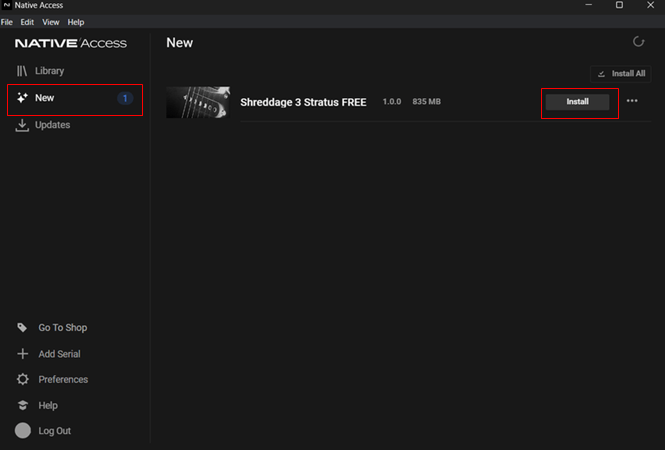The image size is (665, 450).
Task: Open the Updates section in sidebar
Action: (52, 125)
